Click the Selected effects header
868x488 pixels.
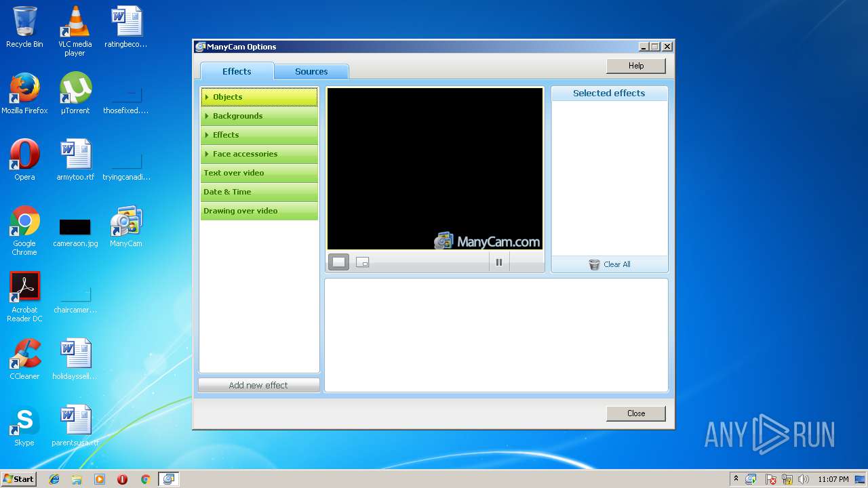click(610, 94)
